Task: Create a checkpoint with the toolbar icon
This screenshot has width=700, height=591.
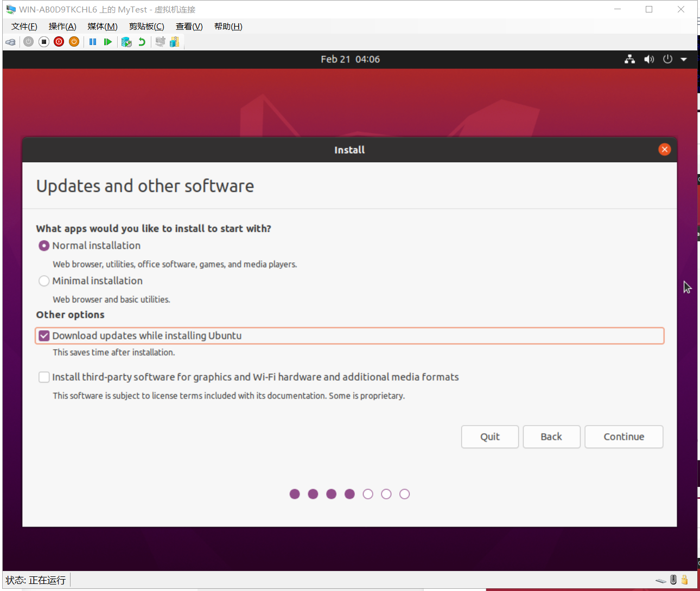Action: click(x=126, y=42)
